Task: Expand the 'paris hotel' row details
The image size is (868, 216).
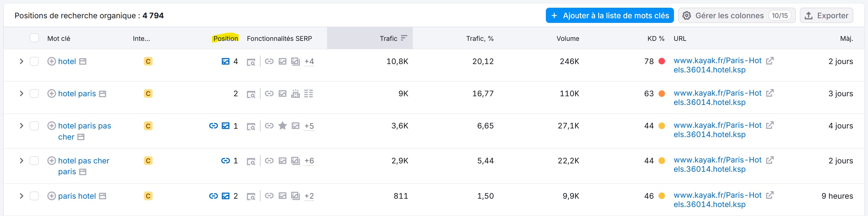Action: [x=21, y=196]
